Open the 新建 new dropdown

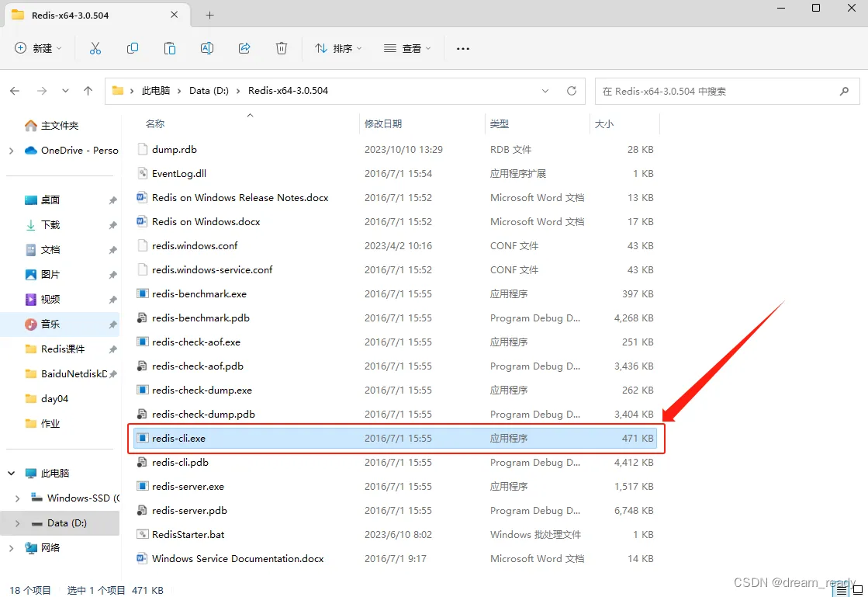click(x=38, y=49)
